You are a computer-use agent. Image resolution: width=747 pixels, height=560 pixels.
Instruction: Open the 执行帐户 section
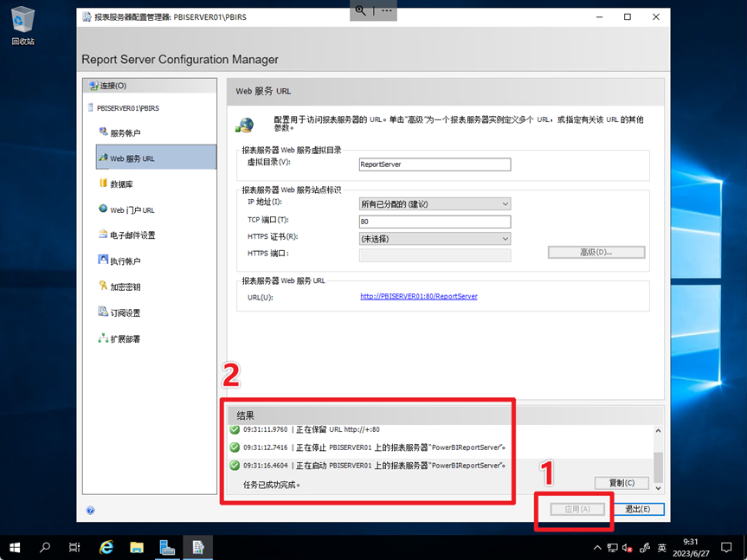tap(125, 261)
